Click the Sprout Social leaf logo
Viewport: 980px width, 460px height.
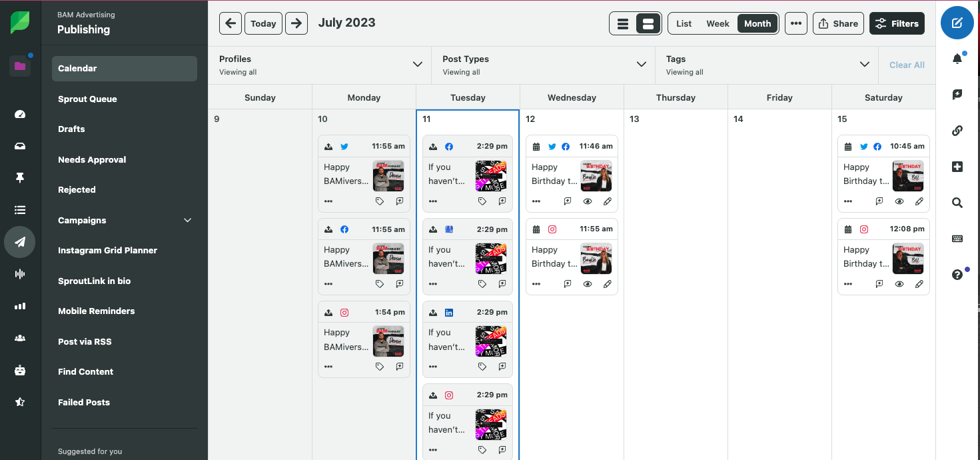click(20, 23)
